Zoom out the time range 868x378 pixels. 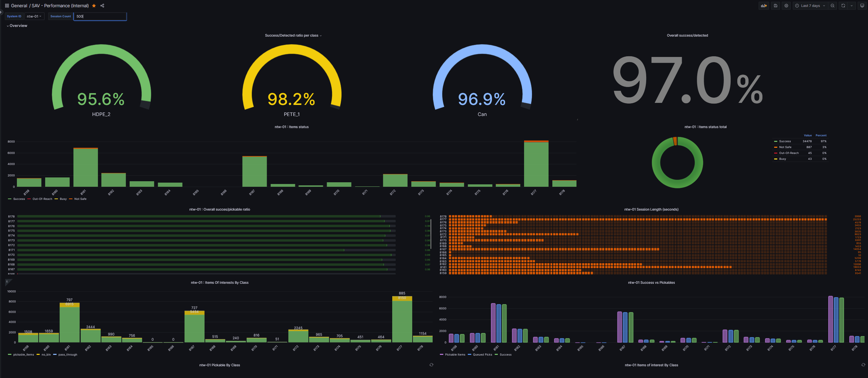click(832, 6)
